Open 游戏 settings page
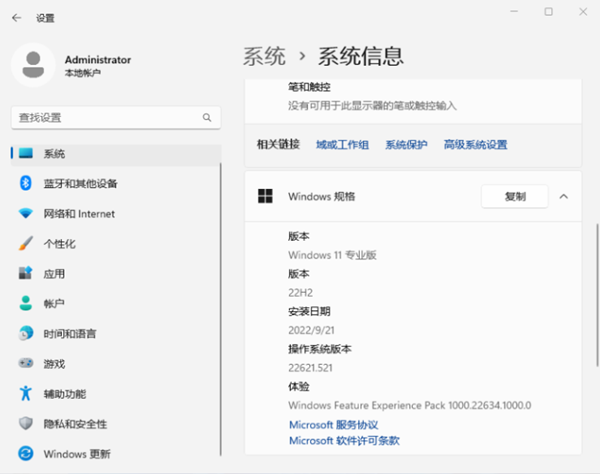The width and height of the screenshot is (600, 474). [116, 363]
